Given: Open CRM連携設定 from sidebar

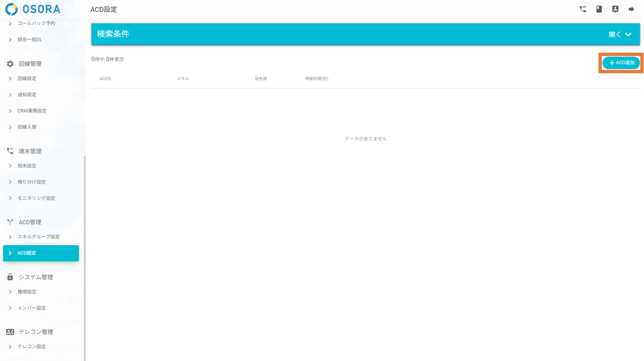Looking at the screenshot, I should [x=32, y=111].
